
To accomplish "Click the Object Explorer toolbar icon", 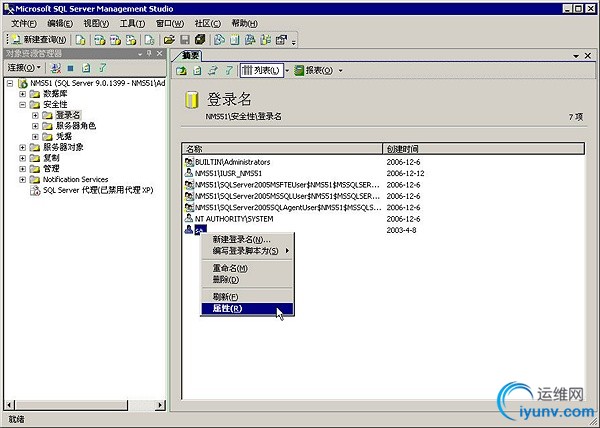I will [x=250, y=39].
